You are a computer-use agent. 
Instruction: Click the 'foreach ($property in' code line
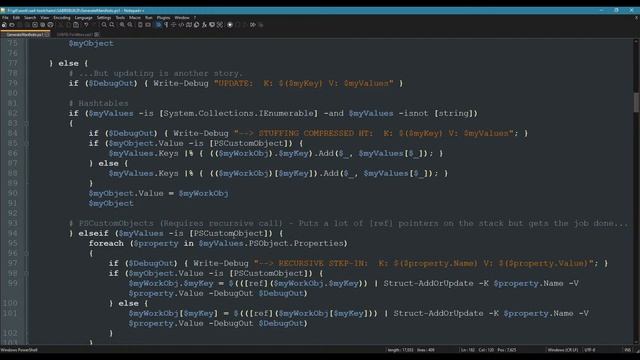point(218,243)
